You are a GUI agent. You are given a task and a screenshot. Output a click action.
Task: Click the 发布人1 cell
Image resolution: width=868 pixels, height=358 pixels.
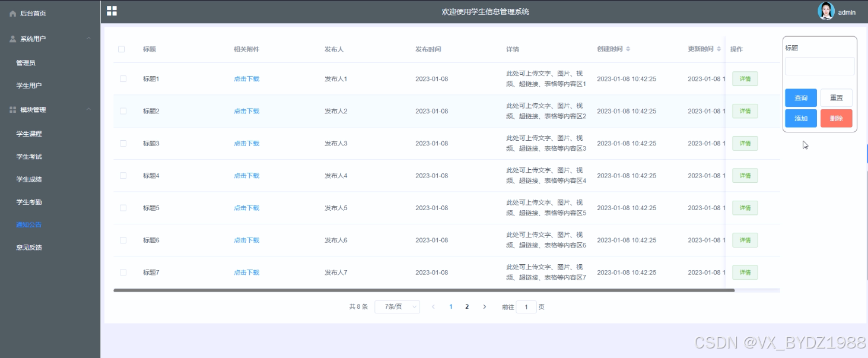click(x=336, y=79)
